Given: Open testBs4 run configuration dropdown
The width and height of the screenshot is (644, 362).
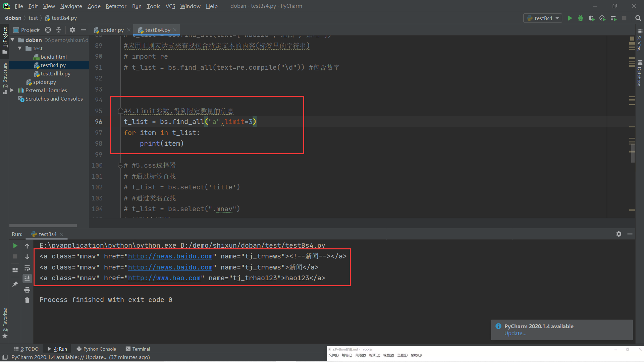Looking at the screenshot, I should [x=543, y=18].
